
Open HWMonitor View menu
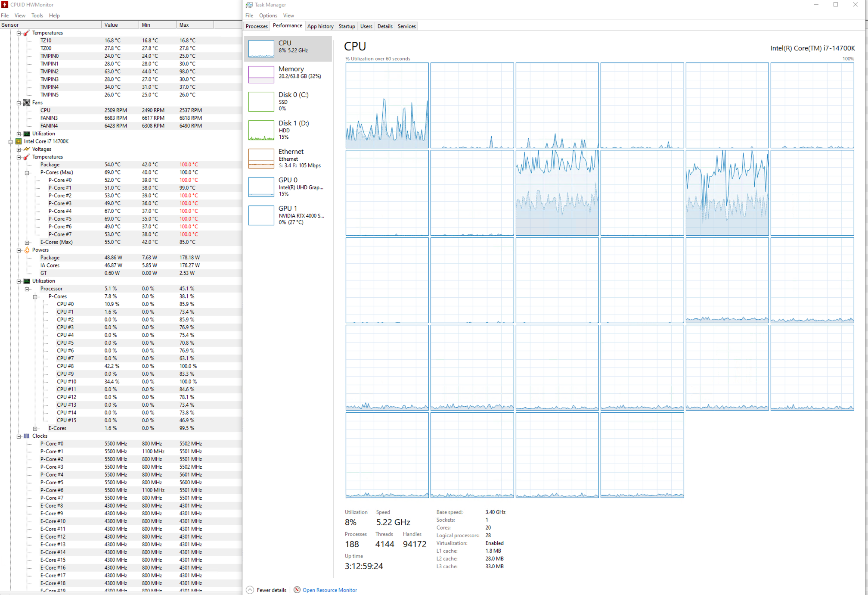pyautogui.click(x=20, y=16)
